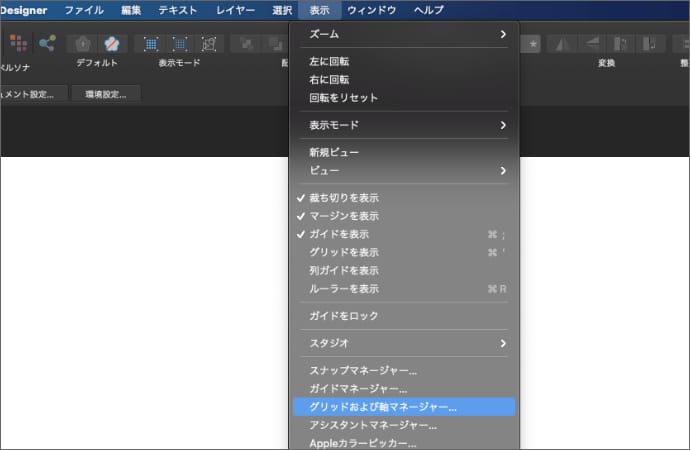Toggle off マージンを表示 menu item
The width and height of the screenshot is (690, 450).
pyautogui.click(x=344, y=216)
